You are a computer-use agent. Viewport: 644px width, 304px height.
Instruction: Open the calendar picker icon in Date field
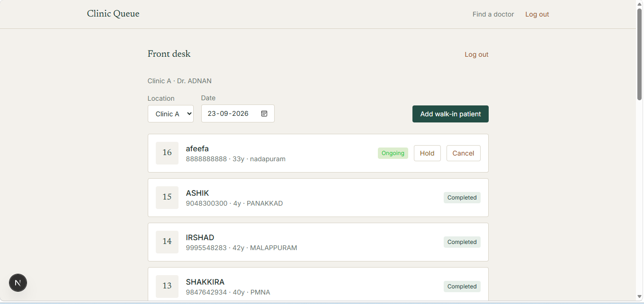click(x=264, y=113)
